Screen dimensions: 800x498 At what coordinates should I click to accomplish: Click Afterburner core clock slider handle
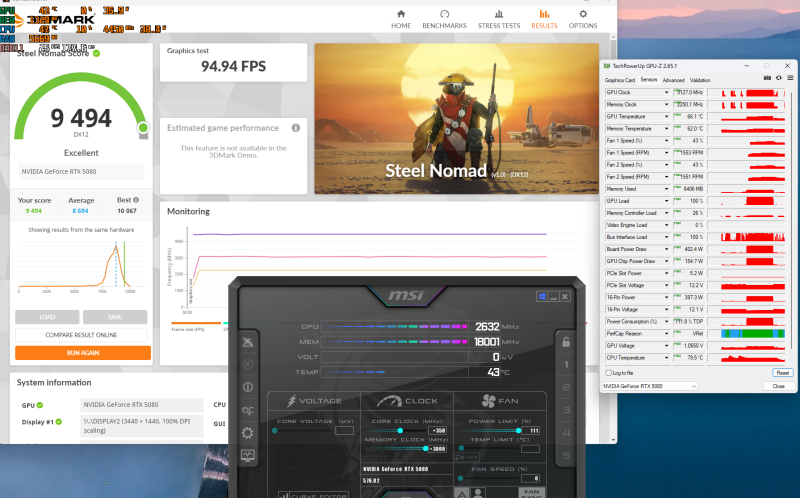click(400, 431)
